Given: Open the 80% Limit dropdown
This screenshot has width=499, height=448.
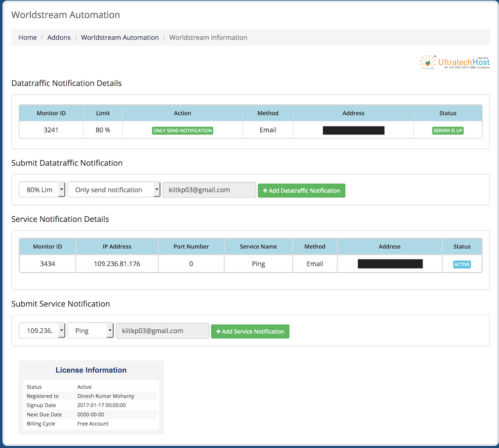Looking at the screenshot, I should coord(42,189).
